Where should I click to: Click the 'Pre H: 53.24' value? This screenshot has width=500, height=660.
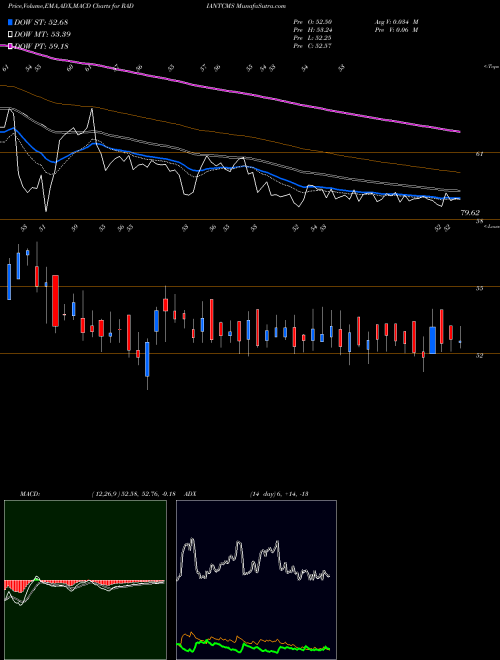pos(313,30)
